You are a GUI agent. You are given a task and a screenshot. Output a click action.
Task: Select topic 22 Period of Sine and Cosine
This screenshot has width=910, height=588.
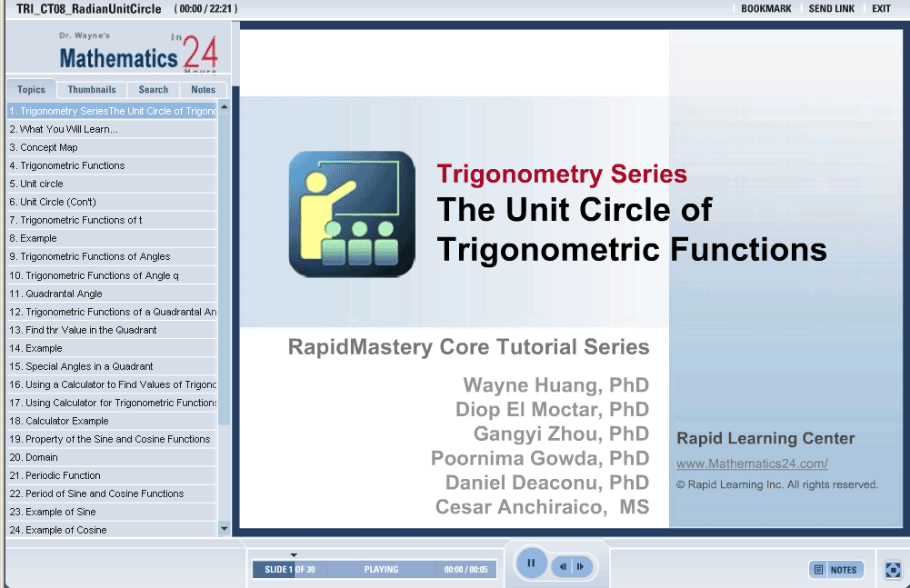click(112, 493)
